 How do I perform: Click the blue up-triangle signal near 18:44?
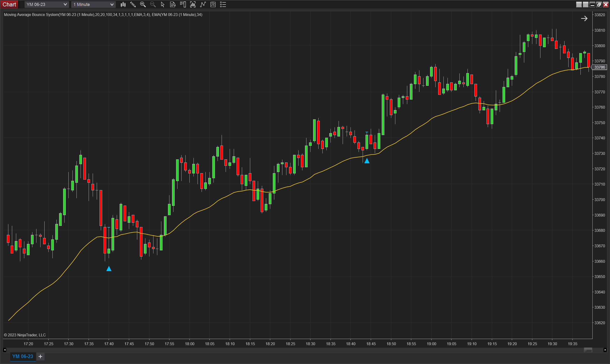(367, 161)
